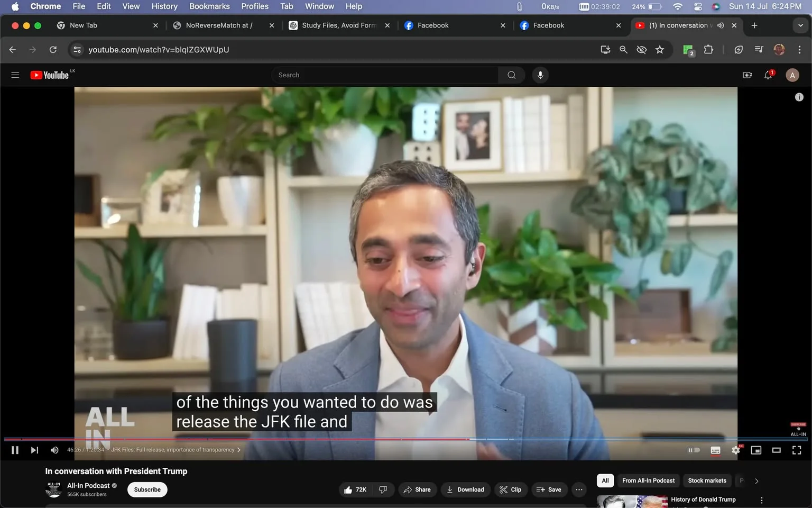812x508 pixels.
Task: Reload the page
Action: [53, 50]
